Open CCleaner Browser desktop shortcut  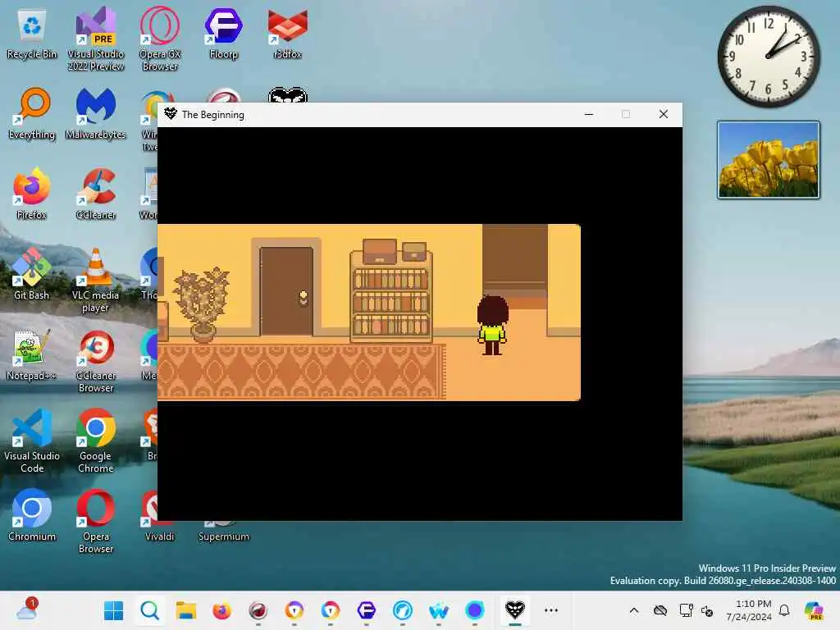pos(96,361)
